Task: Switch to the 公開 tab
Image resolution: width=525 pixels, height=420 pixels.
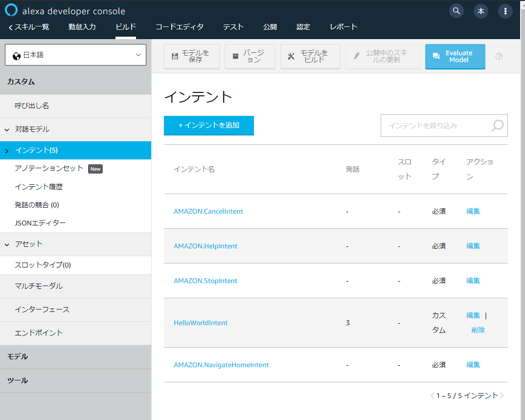Action: pyautogui.click(x=270, y=27)
